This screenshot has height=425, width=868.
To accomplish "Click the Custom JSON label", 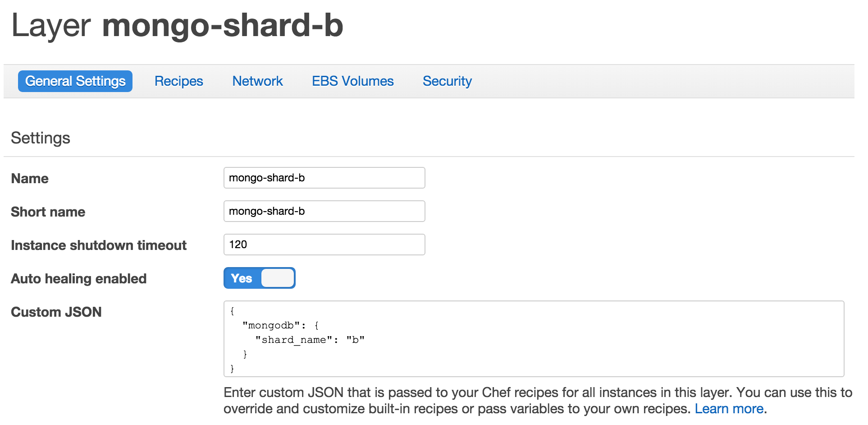I will (56, 312).
